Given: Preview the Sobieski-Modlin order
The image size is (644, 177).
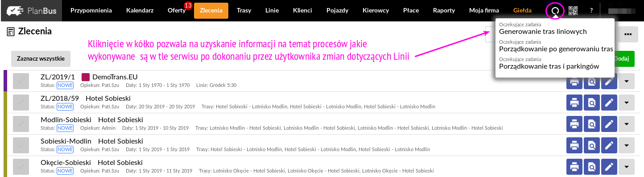Looking at the screenshot, I should [x=592, y=145].
